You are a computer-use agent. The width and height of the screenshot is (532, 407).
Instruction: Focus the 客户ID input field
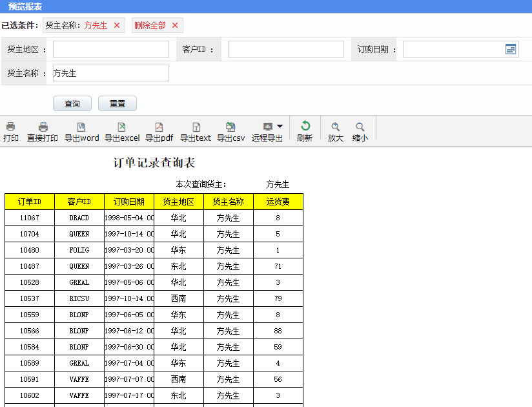285,49
